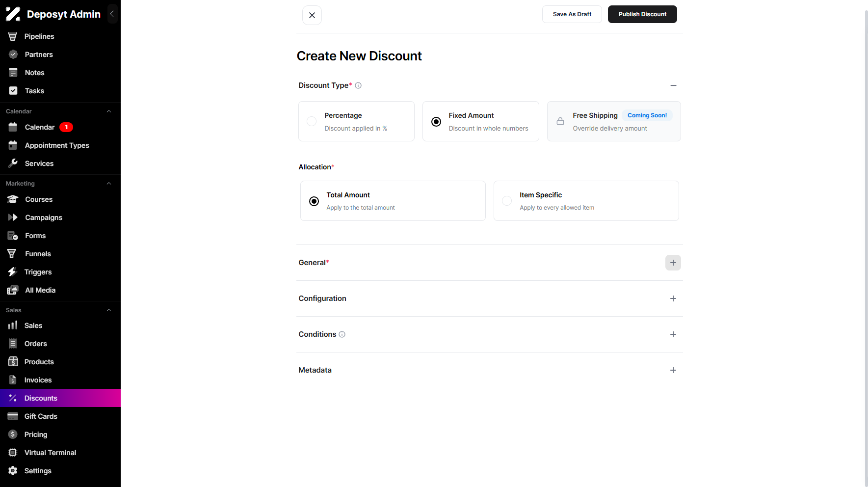The width and height of the screenshot is (868, 487).
Task: Open the Discounts menu item
Action: coord(60,398)
